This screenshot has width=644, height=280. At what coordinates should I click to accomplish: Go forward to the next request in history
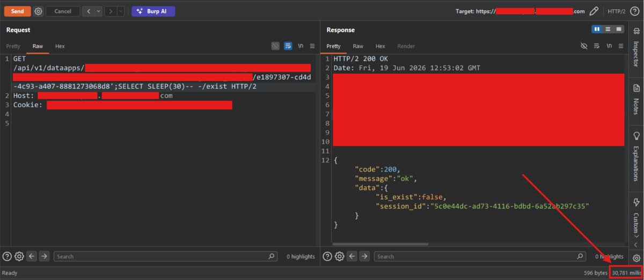click(x=110, y=11)
